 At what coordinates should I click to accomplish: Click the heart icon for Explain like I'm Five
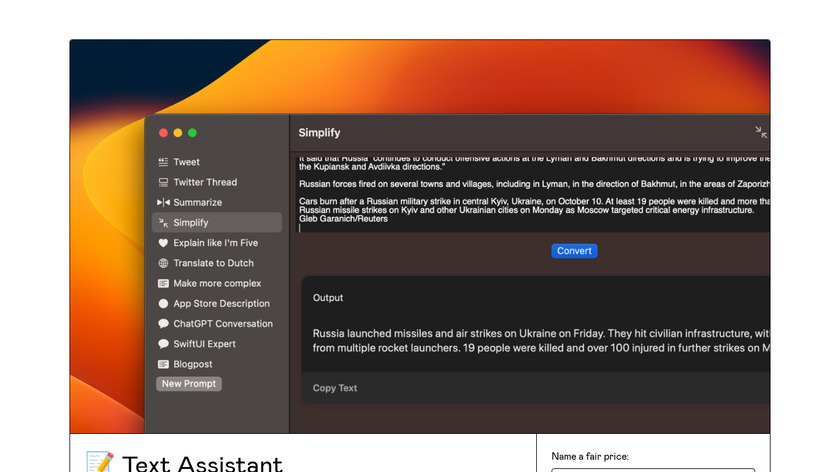pos(163,243)
